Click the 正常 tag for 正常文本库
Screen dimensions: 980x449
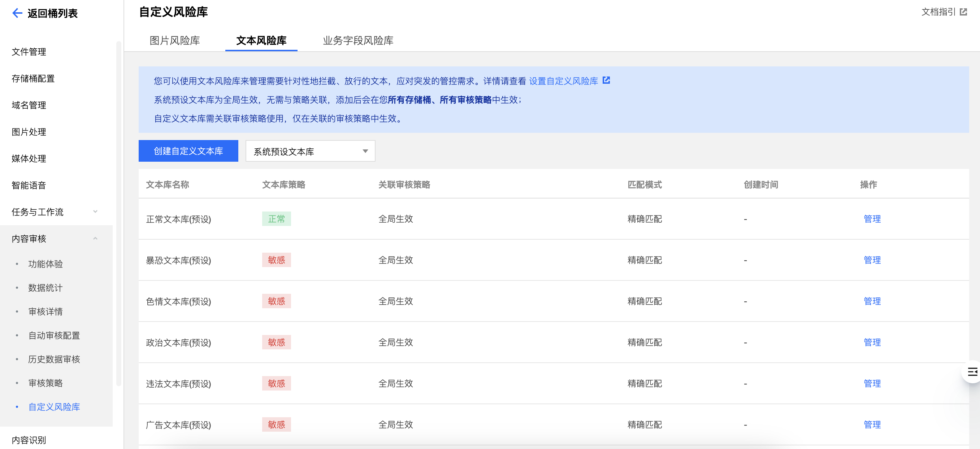[x=276, y=219]
